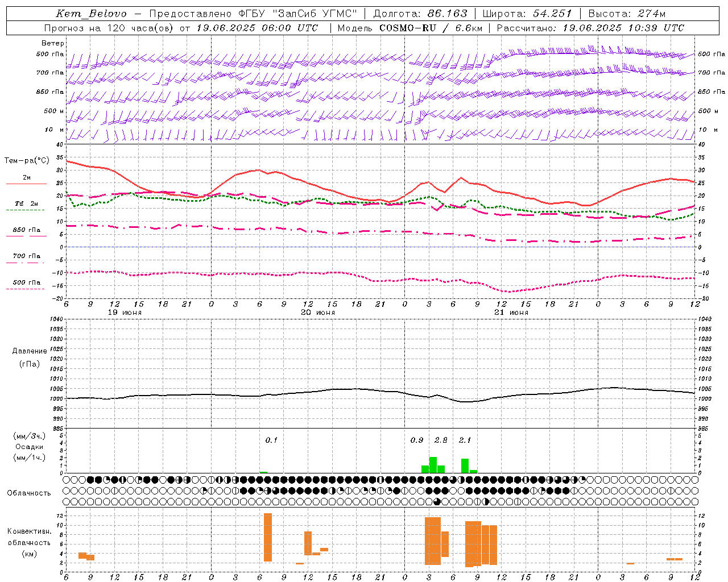
Task: Click the orange convective bar at 12h 20 июня
Action: coord(308,543)
